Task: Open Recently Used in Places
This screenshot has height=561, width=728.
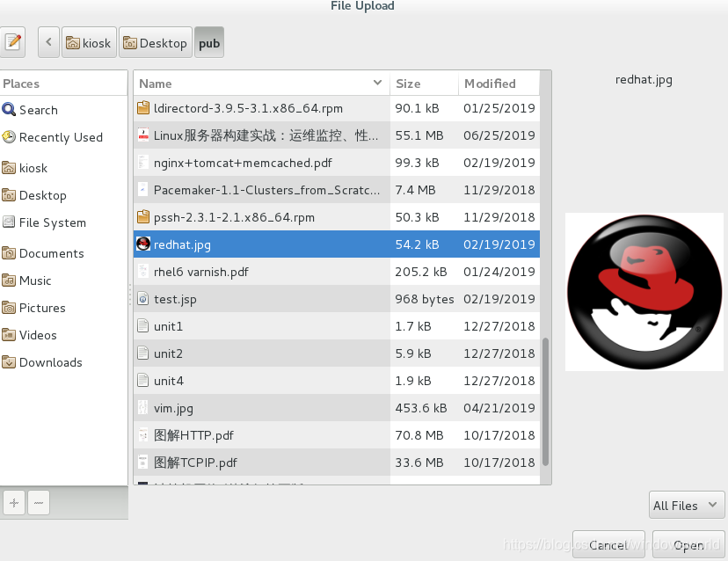Action: (x=61, y=137)
